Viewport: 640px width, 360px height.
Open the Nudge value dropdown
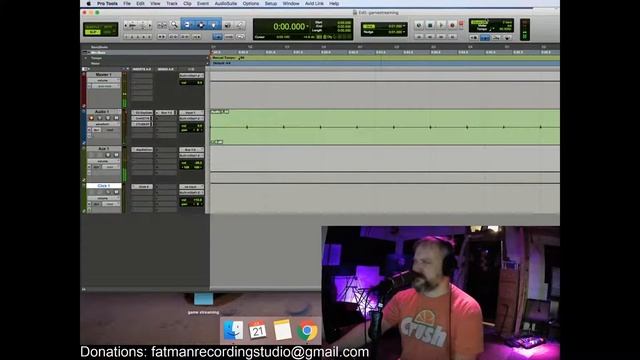(x=404, y=32)
